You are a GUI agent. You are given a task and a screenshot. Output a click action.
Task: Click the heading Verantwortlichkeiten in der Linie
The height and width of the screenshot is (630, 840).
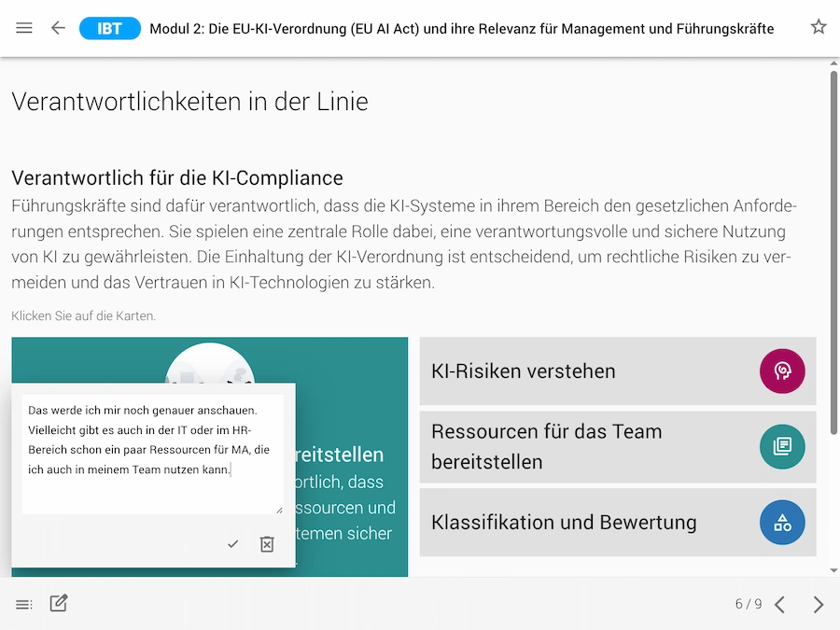click(x=189, y=101)
